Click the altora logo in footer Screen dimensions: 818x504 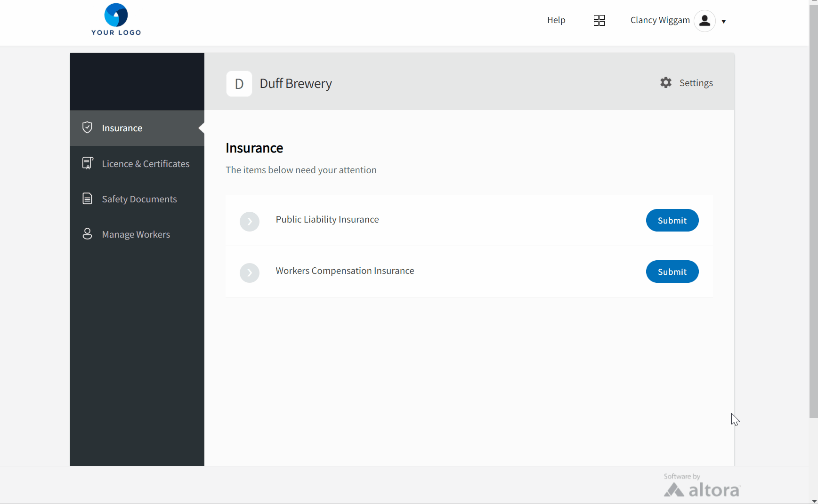point(702,489)
